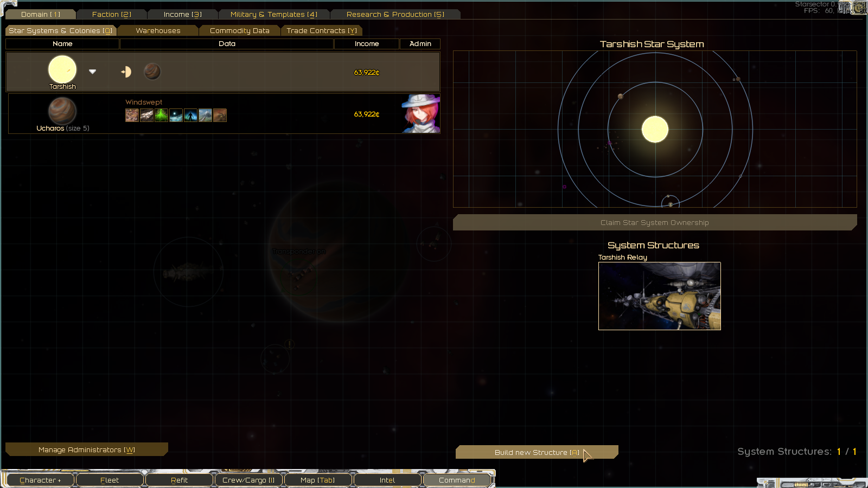Click the small planet icon in the Tarshish row
Image resolution: width=868 pixels, height=488 pixels.
(152, 72)
